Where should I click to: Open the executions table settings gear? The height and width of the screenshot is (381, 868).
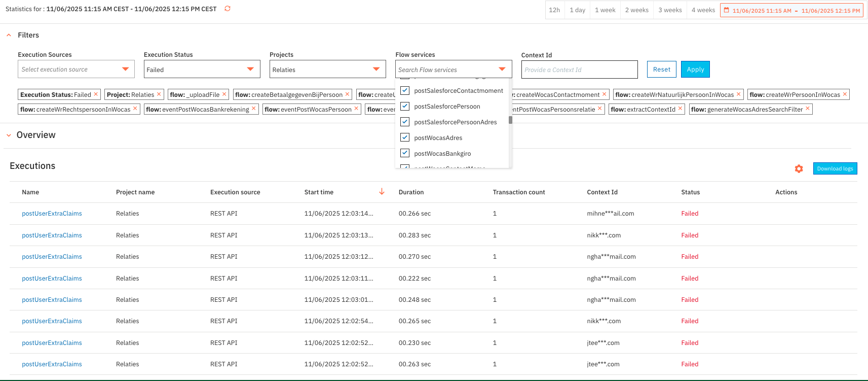coord(799,169)
